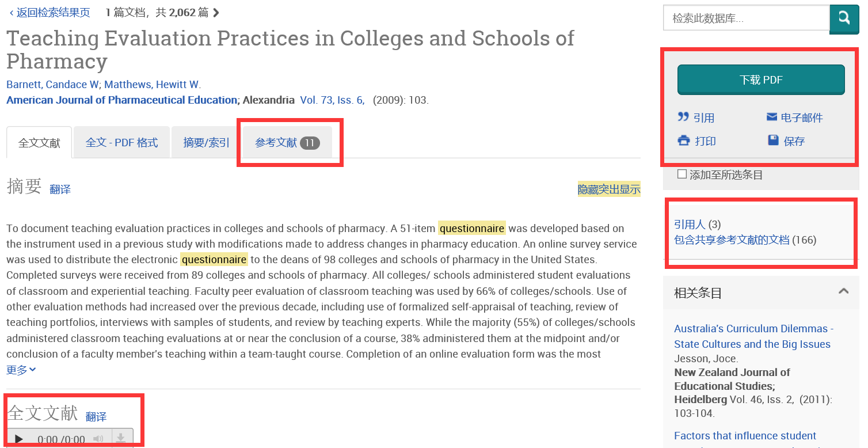Image resolution: width=868 pixels, height=448 pixels.
Task: Switch to 全文 - PDF 格式 tab
Action: pos(121,142)
